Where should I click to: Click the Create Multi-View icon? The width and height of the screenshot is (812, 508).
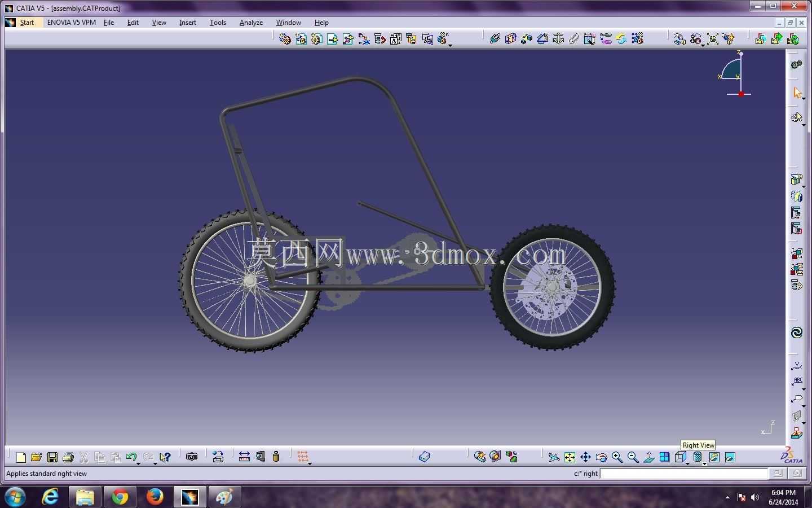point(665,457)
